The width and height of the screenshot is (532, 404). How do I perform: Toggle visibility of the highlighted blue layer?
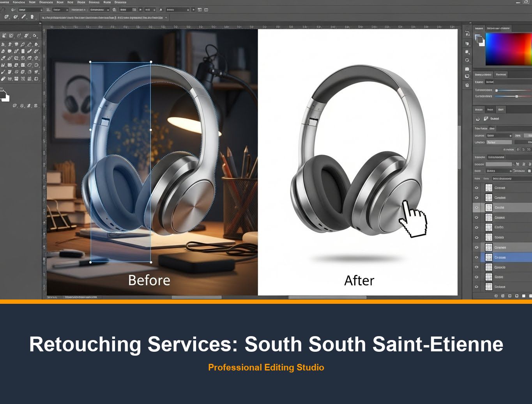(476, 257)
